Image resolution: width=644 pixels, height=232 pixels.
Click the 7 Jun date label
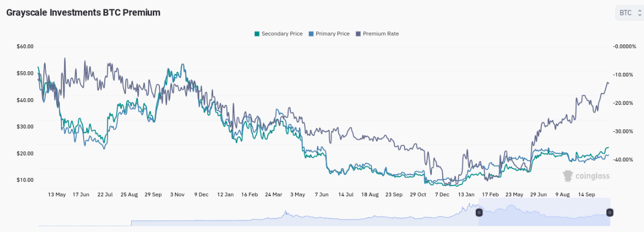pyautogui.click(x=321, y=195)
